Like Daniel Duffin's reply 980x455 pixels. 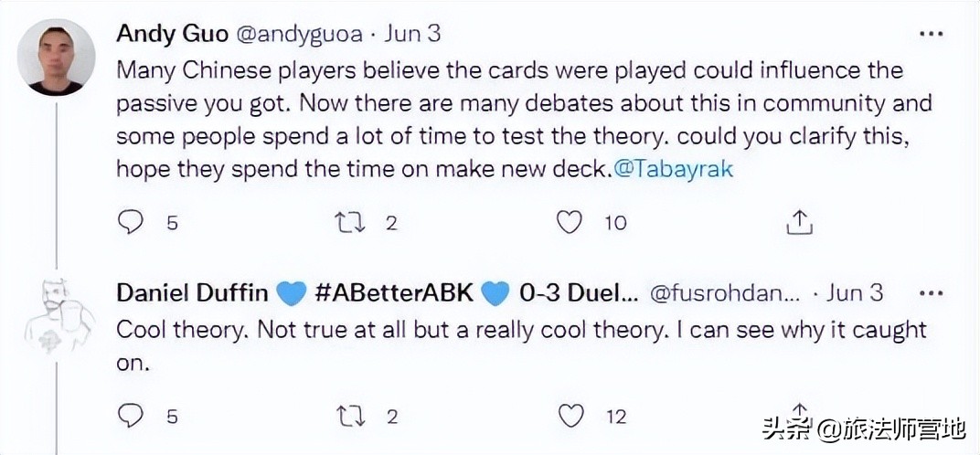pyautogui.click(x=570, y=416)
